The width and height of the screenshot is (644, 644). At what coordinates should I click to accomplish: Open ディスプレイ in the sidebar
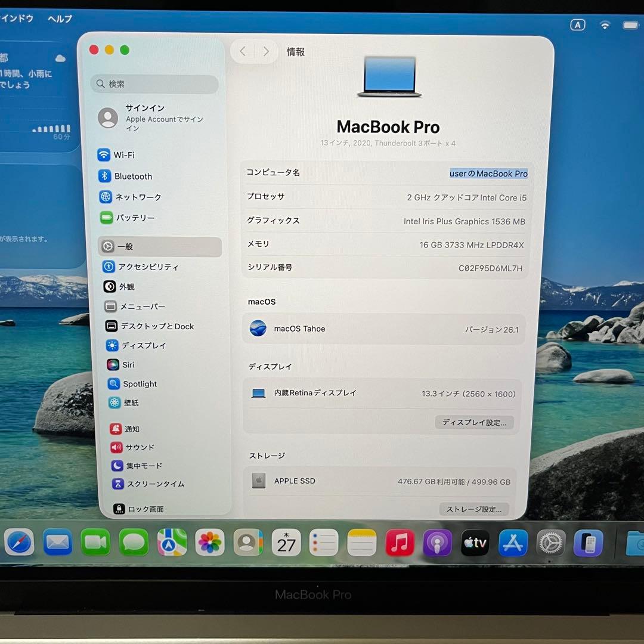click(136, 345)
